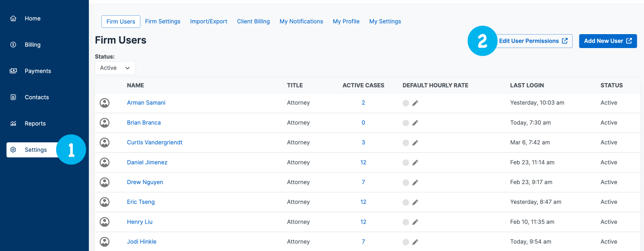Viewport: 644px width, 251px height.
Task: View Drew Nguyen's 7 active cases
Action: 364,182
